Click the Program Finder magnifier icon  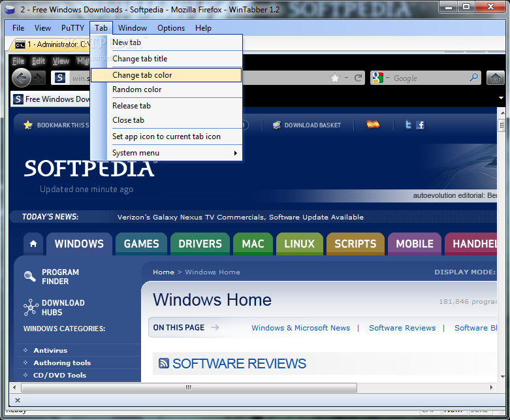click(x=29, y=276)
